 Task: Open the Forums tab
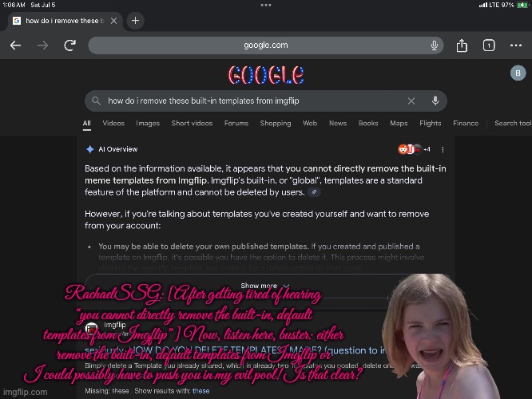(236, 124)
